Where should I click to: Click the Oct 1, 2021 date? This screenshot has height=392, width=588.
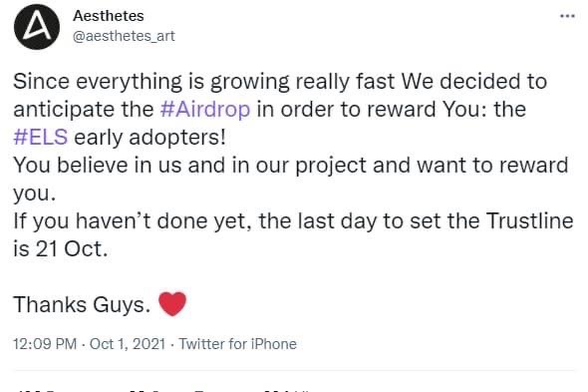click(128, 344)
